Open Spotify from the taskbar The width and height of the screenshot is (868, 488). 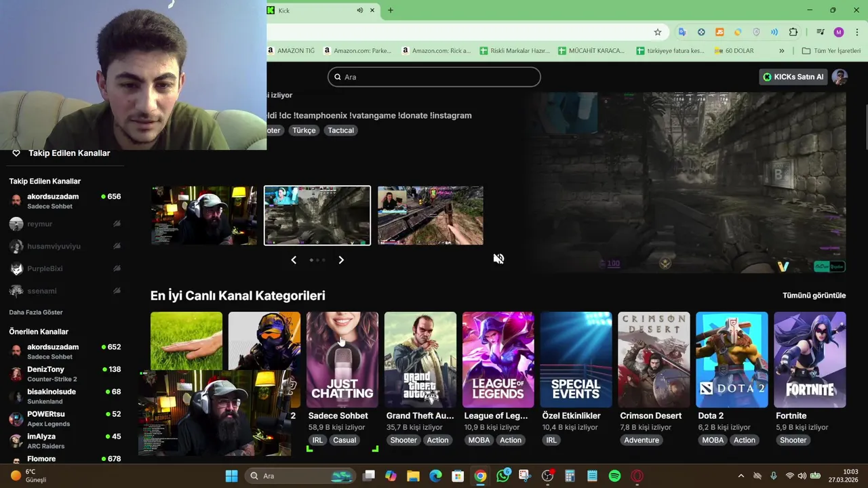pos(614,476)
